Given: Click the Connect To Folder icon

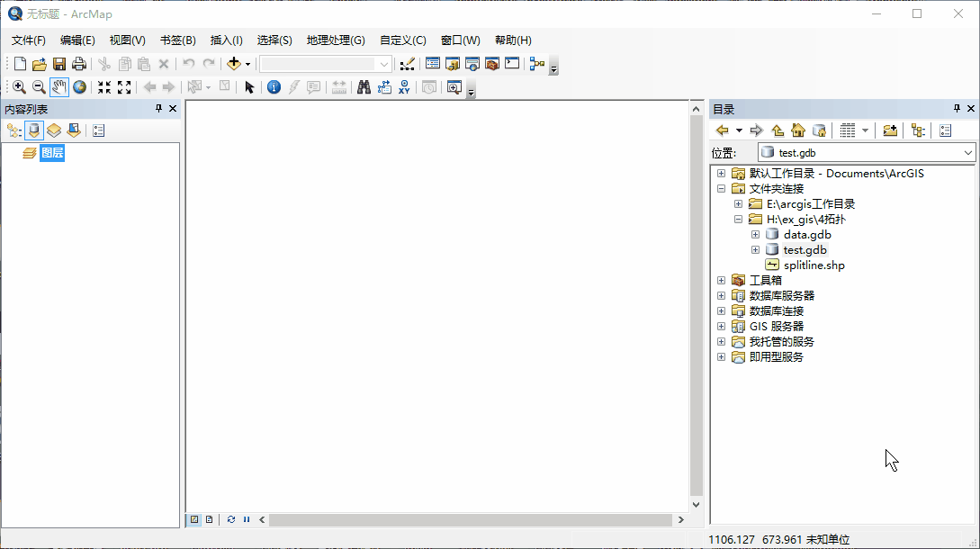Looking at the screenshot, I should pos(890,130).
